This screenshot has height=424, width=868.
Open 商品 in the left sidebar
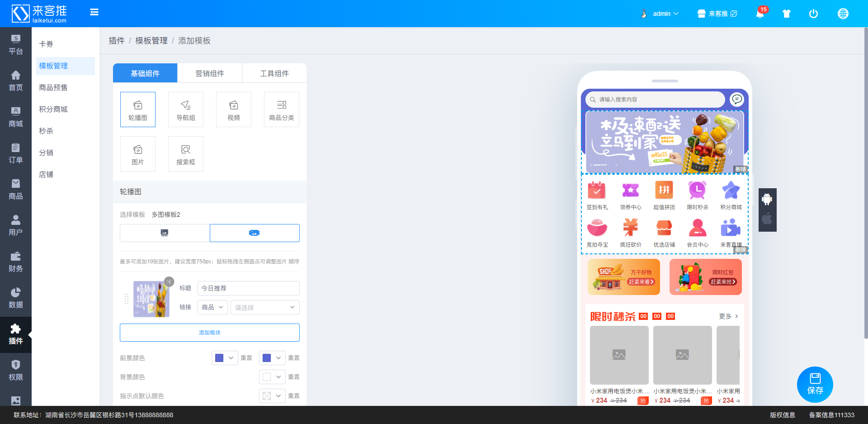pyautogui.click(x=16, y=190)
